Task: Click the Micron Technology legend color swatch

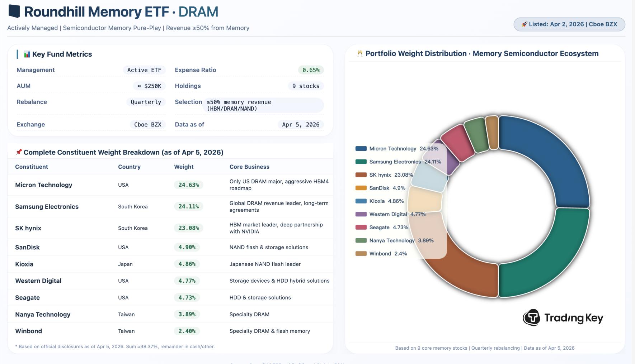Action: point(361,149)
